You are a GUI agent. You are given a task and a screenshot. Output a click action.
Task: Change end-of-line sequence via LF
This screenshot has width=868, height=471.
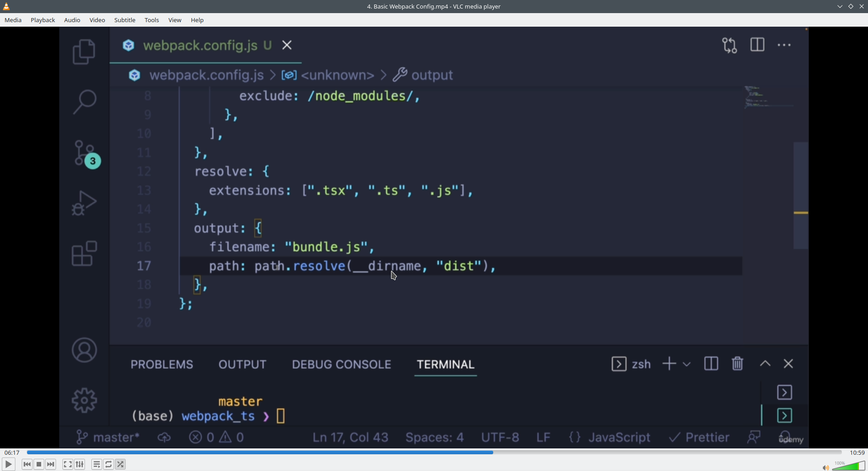point(543,438)
